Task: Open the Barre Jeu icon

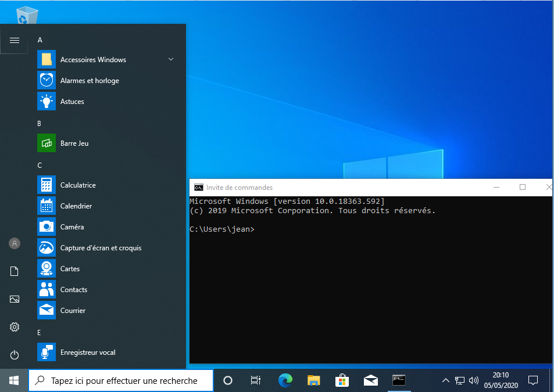Action: [x=47, y=143]
